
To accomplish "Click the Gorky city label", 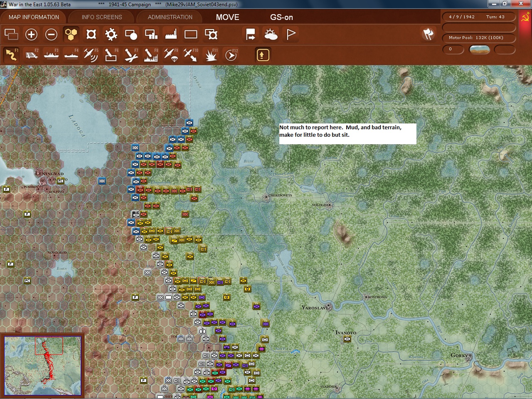I will coord(459,355).
